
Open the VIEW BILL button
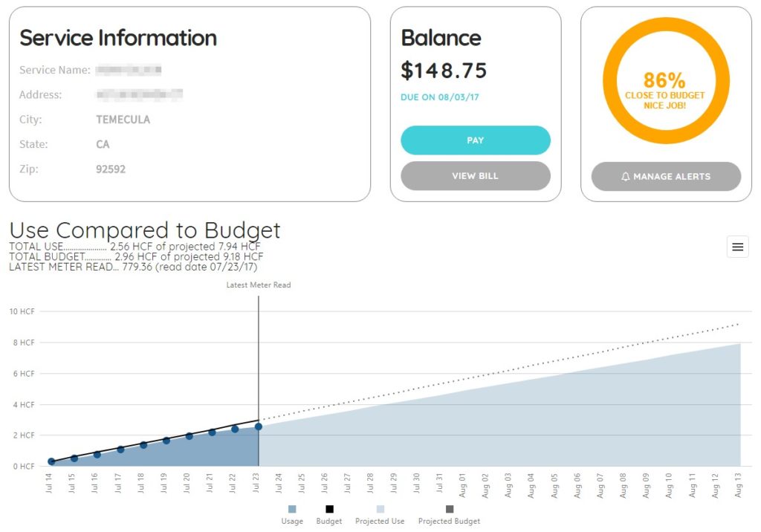coord(476,176)
